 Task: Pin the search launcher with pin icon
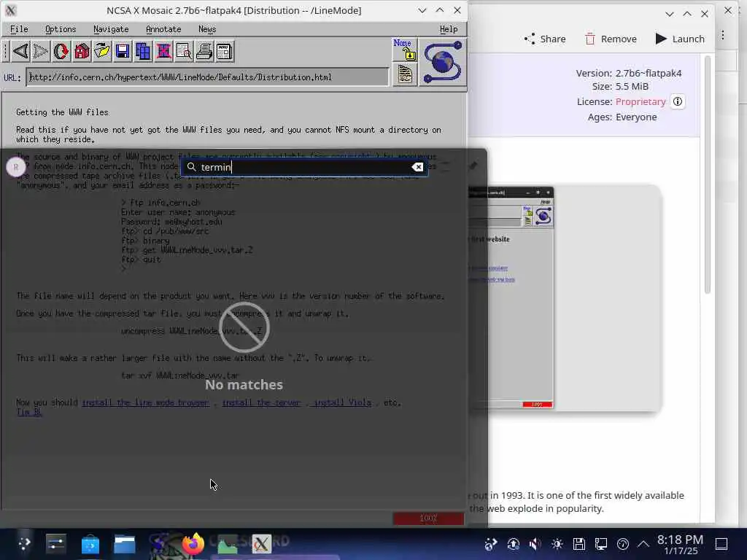click(473, 166)
